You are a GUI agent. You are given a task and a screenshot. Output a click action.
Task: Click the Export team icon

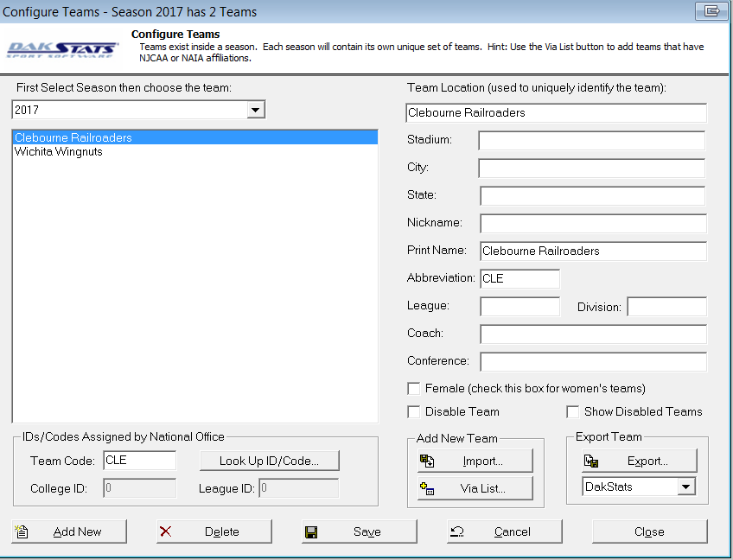pyautogui.click(x=591, y=461)
